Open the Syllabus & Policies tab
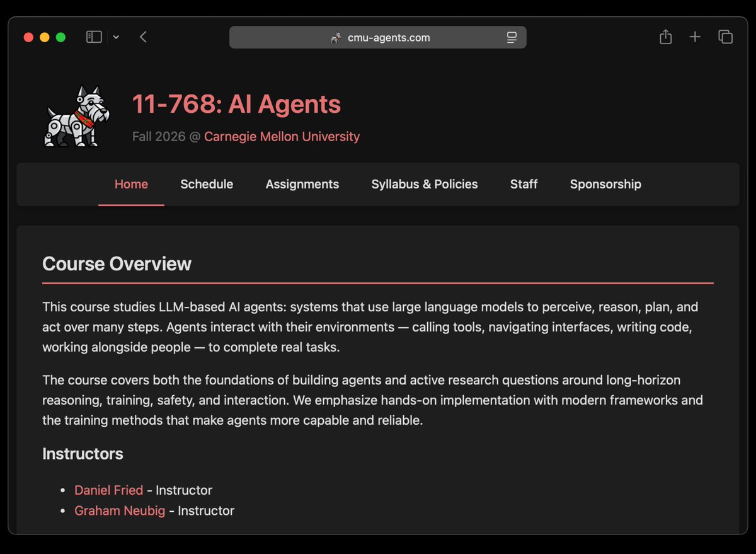 point(425,184)
